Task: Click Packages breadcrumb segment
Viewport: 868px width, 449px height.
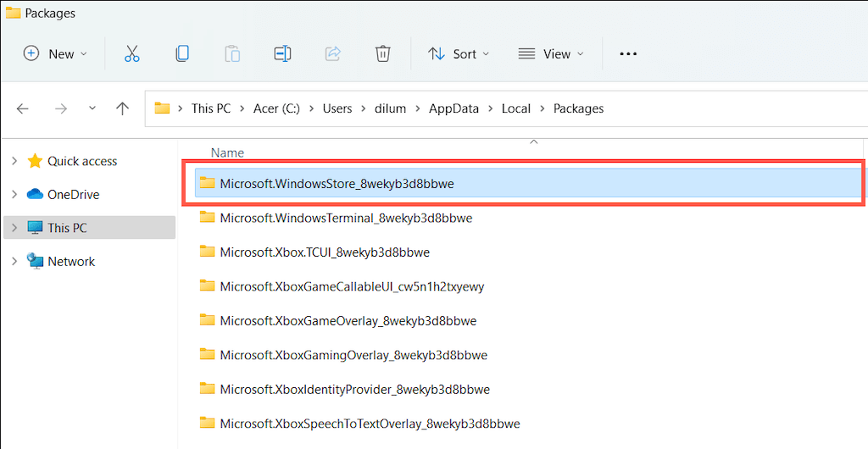Action: 578,109
